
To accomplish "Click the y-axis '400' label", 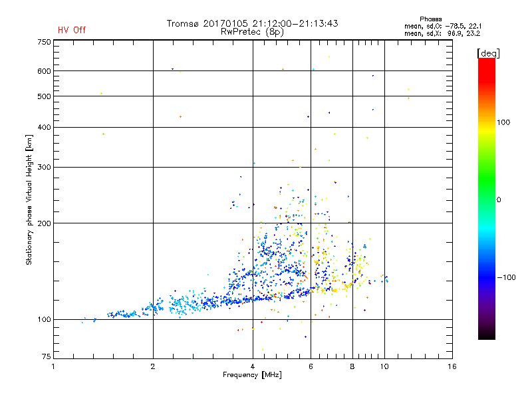I will [x=44, y=127].
